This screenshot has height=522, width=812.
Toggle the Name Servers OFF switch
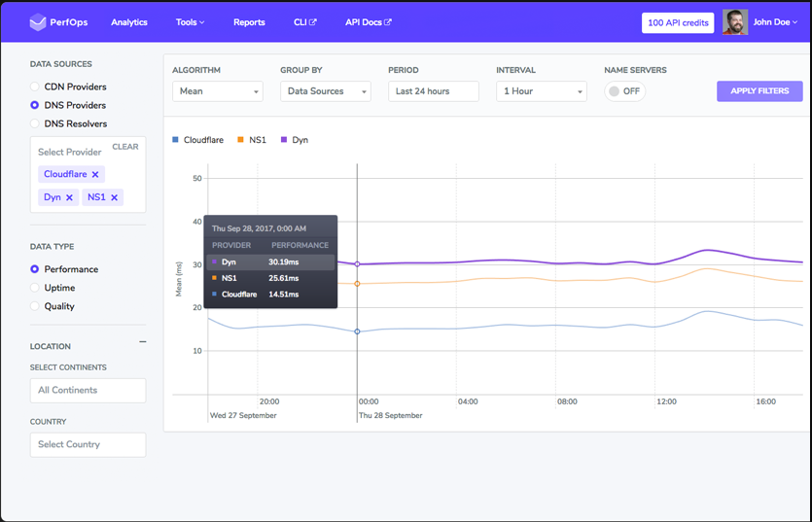(x=624, y=91)
